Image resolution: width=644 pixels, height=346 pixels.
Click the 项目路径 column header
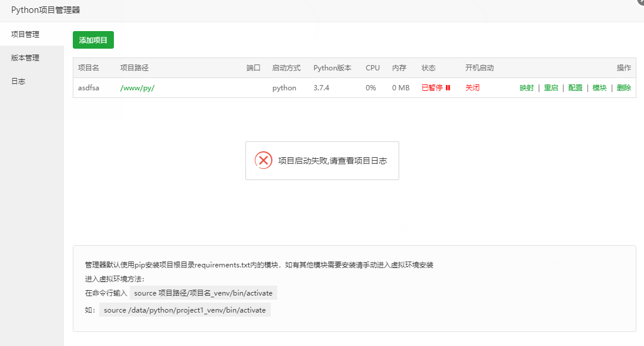click(x=134, y=67)
